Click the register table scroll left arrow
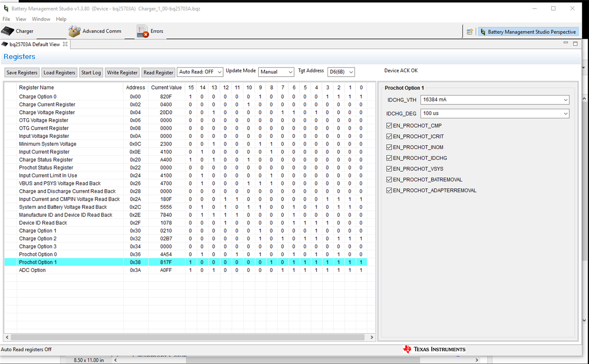This screenshot has width=589, height=364. click(x=7, y=337)
